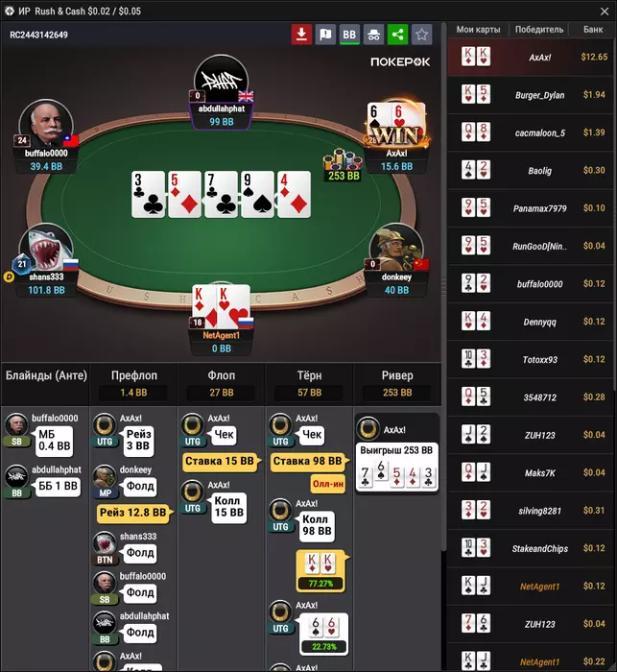Switch to Мои карты tab
The image size is (617, 672).
coord(478,30)
